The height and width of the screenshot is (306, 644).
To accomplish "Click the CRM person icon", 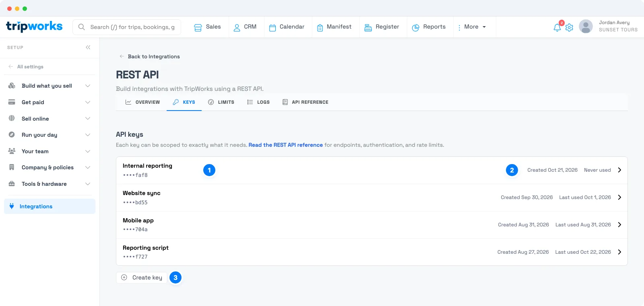I will click(x=237, y=27).
